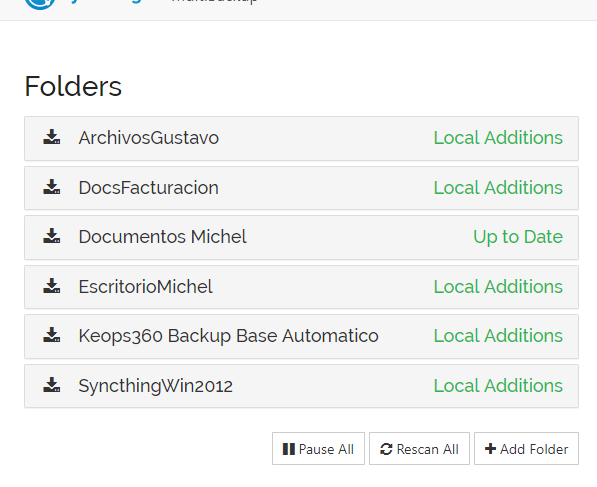Click the Rescan All button

[419, 449]
